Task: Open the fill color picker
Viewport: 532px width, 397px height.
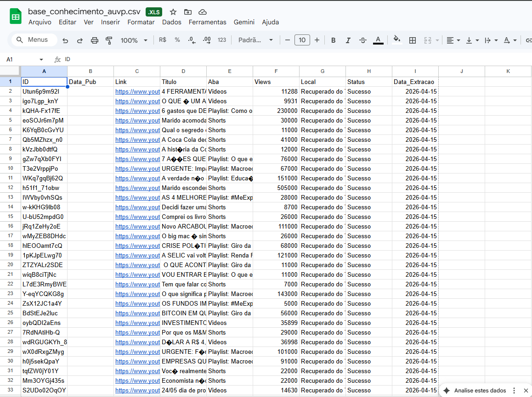Action: point(397,40)
